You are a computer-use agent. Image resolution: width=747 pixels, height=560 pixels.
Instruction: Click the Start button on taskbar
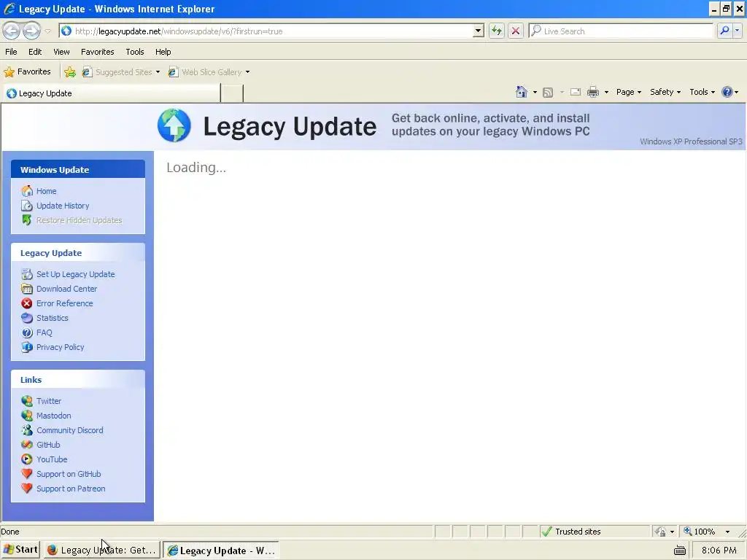pyautogui.click(x=20, y=550)
